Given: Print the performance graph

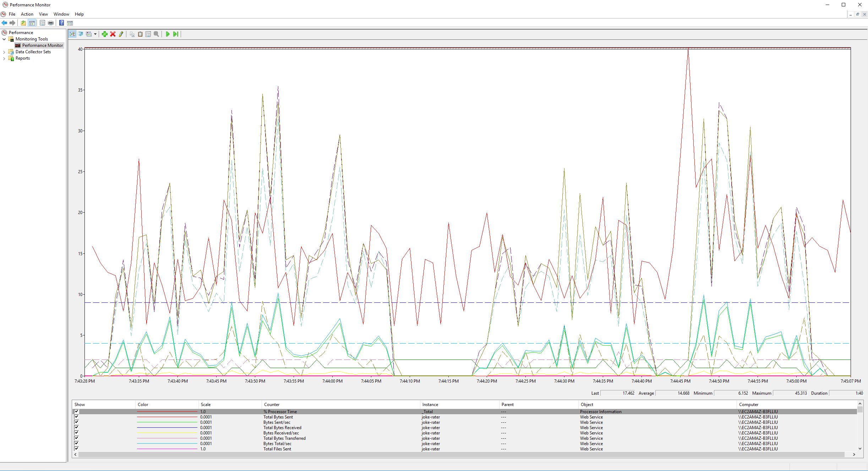Looking at the screenshot, I should coord(51,23).
